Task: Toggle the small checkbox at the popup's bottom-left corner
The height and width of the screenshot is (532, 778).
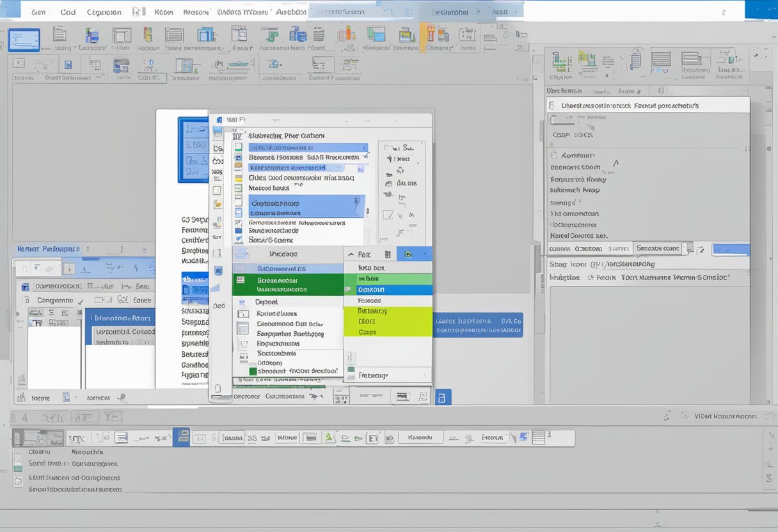Action: (x=218, y=388)
